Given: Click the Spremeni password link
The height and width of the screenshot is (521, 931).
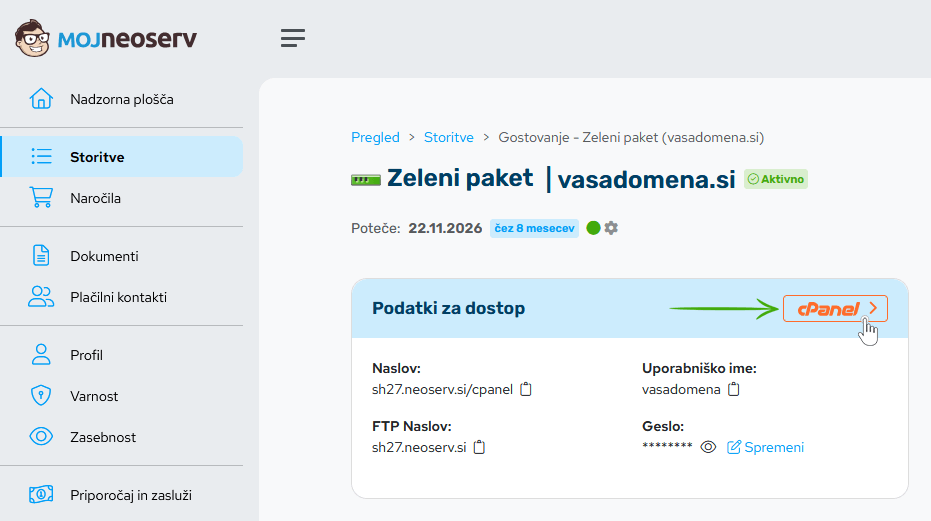Looking at the screenshot, I should click(x=765, y=447).
